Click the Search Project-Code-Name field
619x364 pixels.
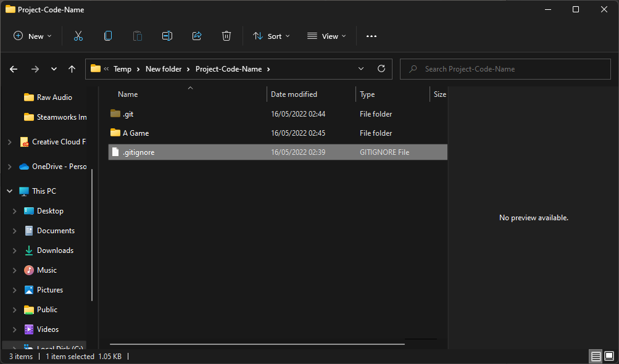(x=505, y=69)
